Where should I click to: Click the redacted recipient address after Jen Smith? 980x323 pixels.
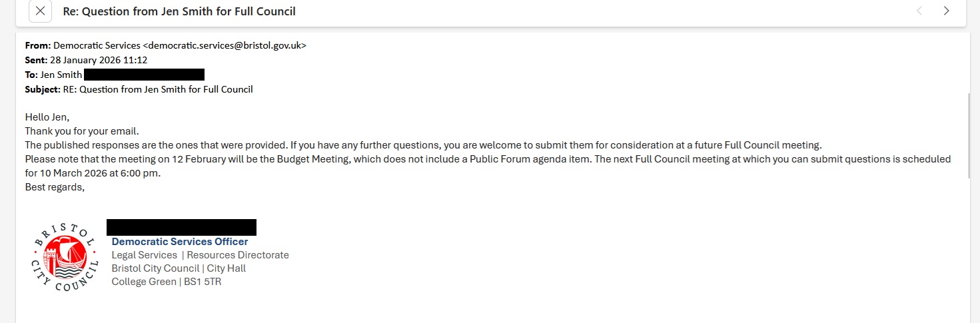click(x=144, y=75)
